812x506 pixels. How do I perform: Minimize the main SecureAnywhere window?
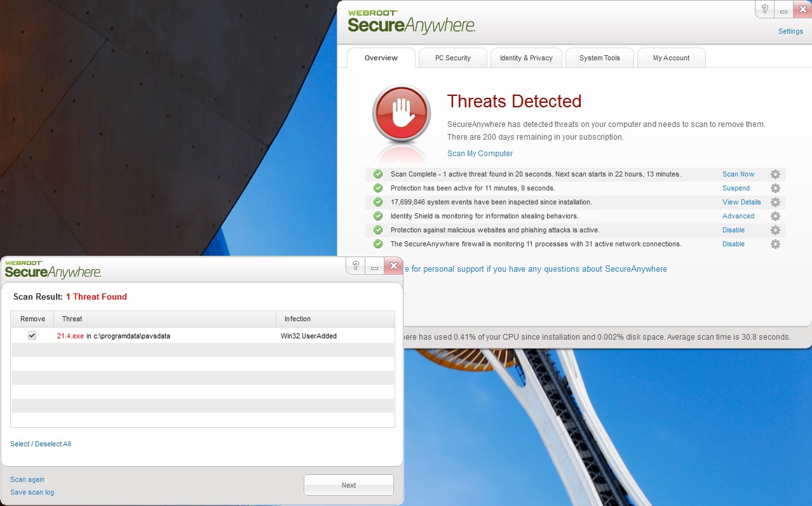(784, 10)
